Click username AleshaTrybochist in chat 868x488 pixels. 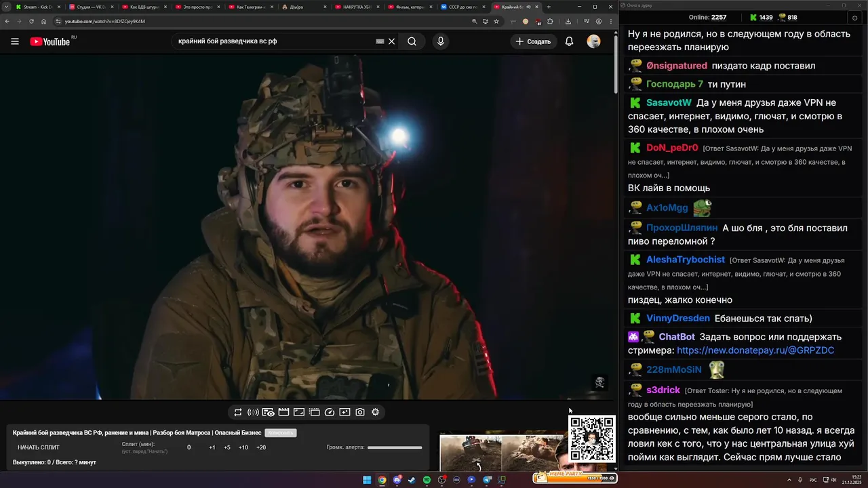pos(686,260)
